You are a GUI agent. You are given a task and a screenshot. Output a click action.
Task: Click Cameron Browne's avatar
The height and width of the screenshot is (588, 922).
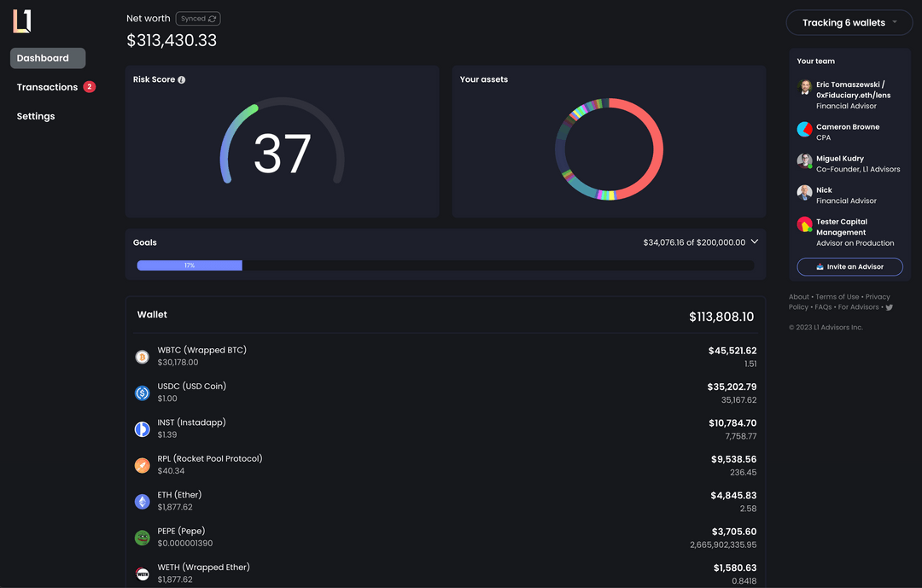point(804,130)
